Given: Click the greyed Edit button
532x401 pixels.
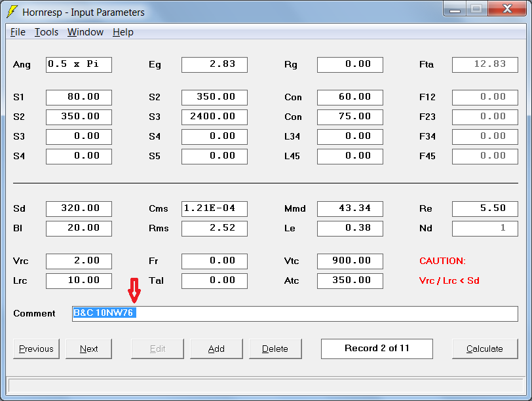Looking at the screenshot, I should (157, 349).
